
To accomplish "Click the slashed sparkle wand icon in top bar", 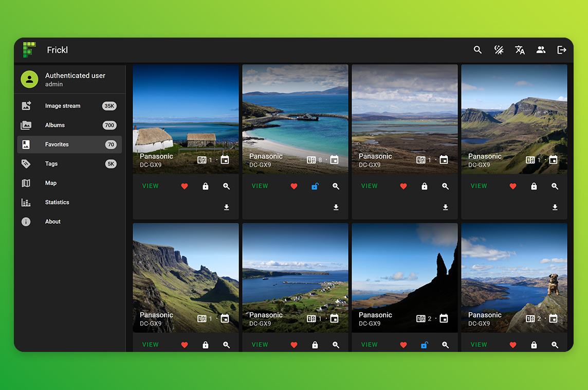I will click(499, 50).
